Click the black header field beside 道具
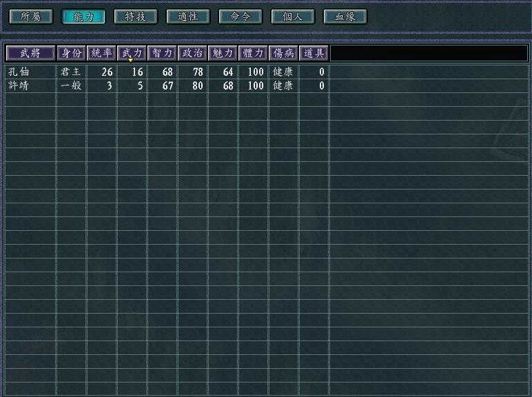This screenshot has height=397, width=532. click(x=429, y=53)
